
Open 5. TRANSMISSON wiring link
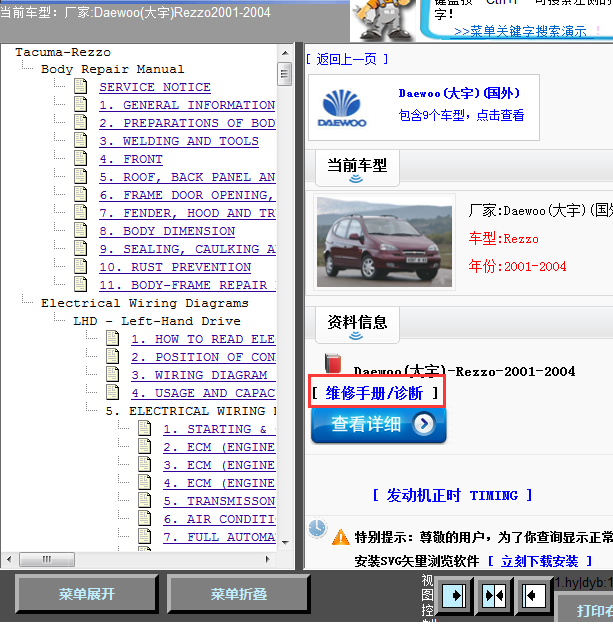(x=219, y=501)
